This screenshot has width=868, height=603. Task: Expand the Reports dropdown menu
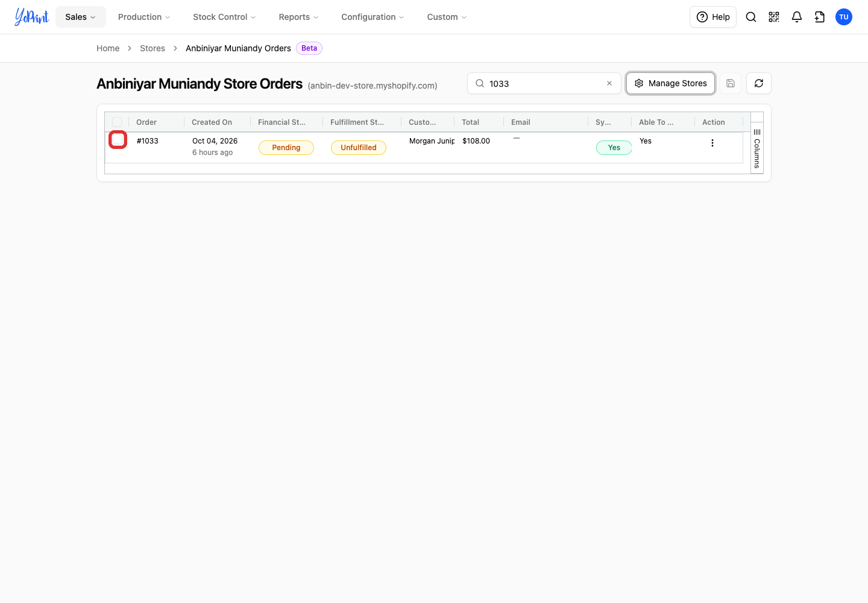(298, 17)
